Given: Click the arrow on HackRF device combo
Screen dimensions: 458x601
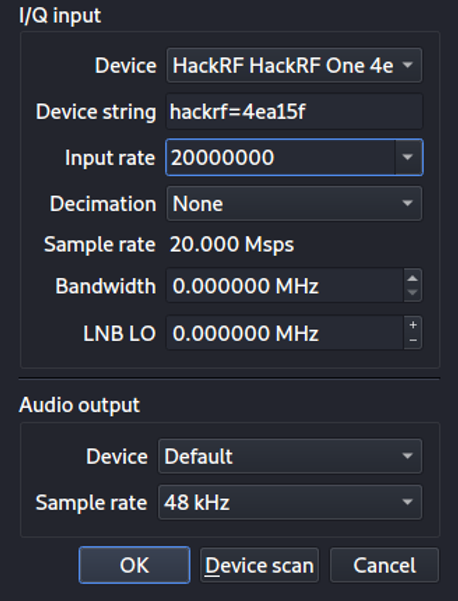Looking at the screenshot, I should (x=407, y=65).
